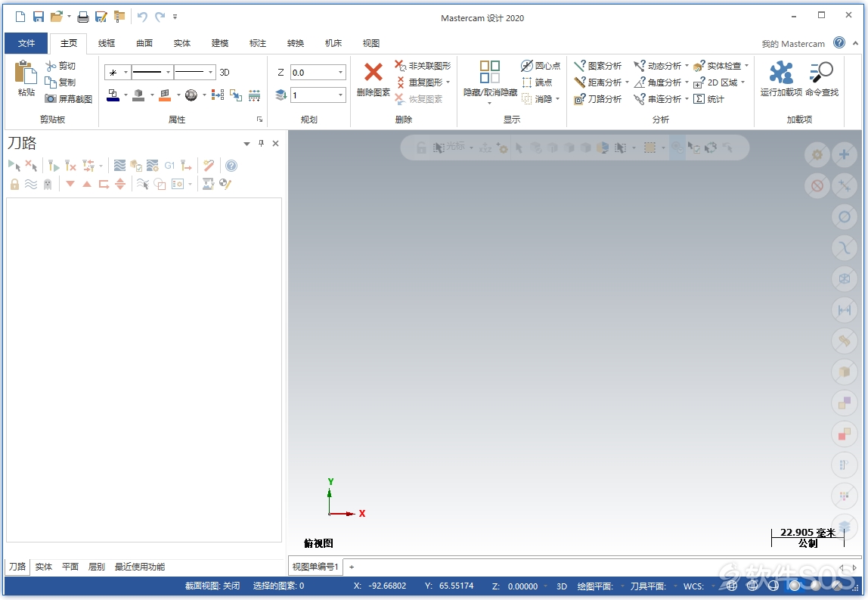Click the 命令查找 search icon

[821, 72]
